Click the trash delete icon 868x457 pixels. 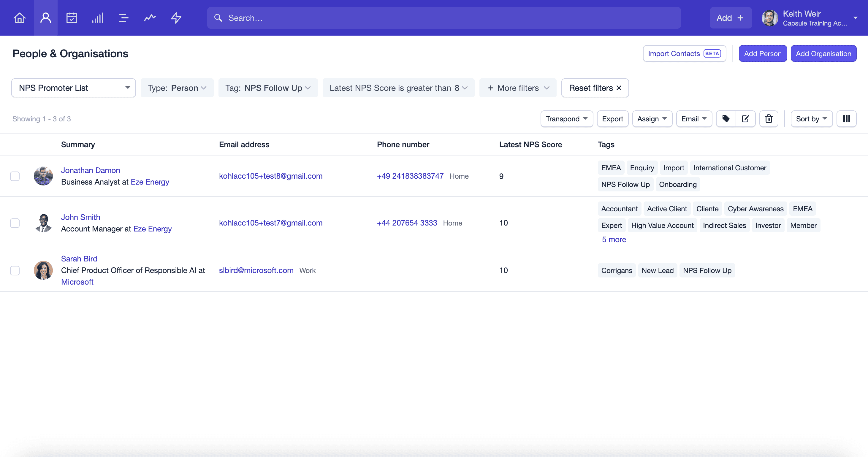point(769,119)
